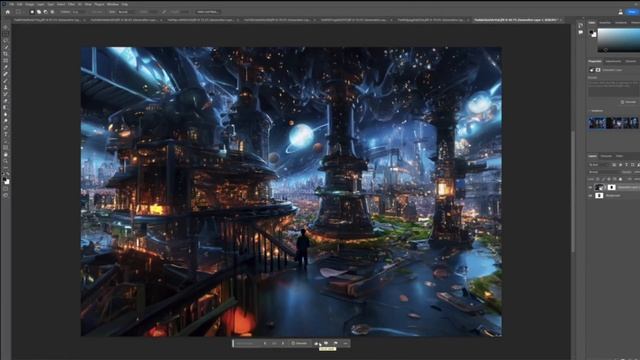Select the Rectangular Marquee tool
The height and width of the screenshot is (360, 640).
point(6,33)
